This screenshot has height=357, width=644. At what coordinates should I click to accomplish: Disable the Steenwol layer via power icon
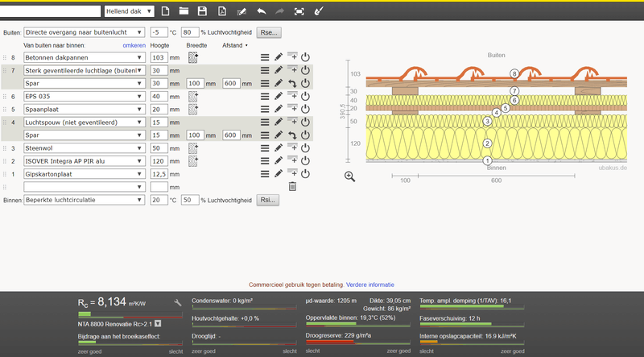[x=305, y=148]
